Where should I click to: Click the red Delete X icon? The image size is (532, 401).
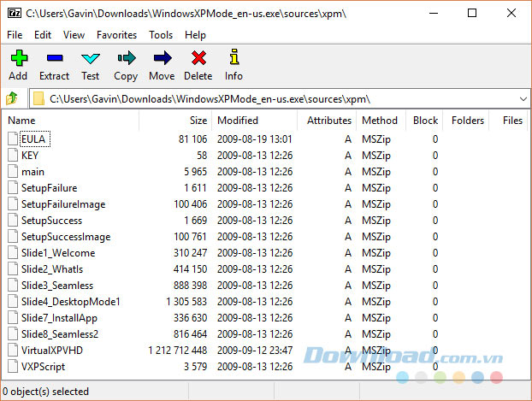click(x=198, y=58)
